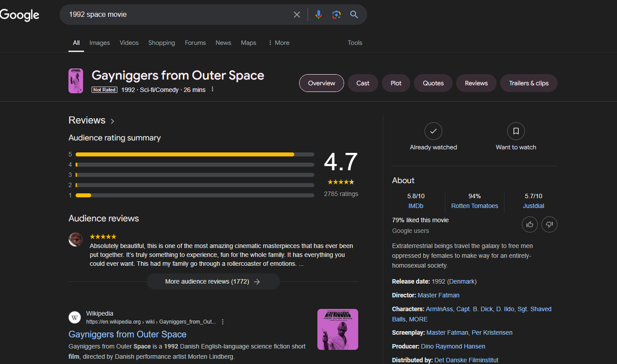Select the Trailers & clips chip

pyautogui.click(x=529, y=83)
